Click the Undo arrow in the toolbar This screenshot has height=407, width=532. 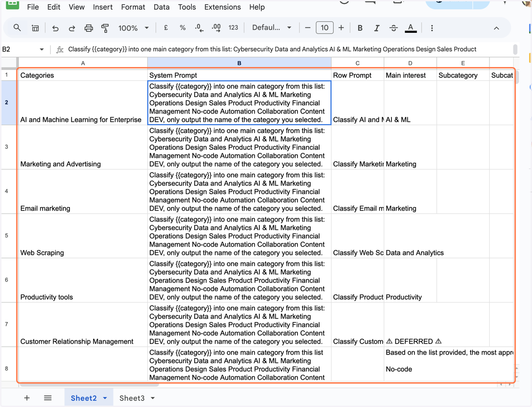(55, 28)
